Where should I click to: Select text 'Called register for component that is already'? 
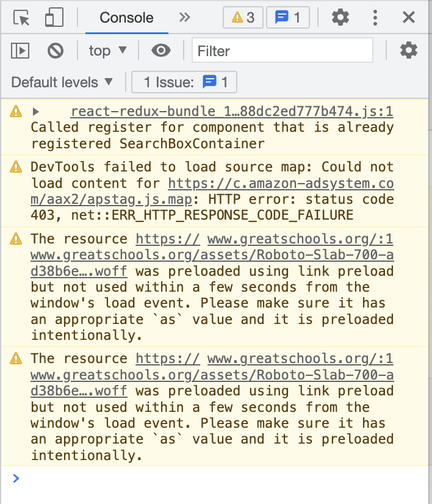click(x=212, y=128)
